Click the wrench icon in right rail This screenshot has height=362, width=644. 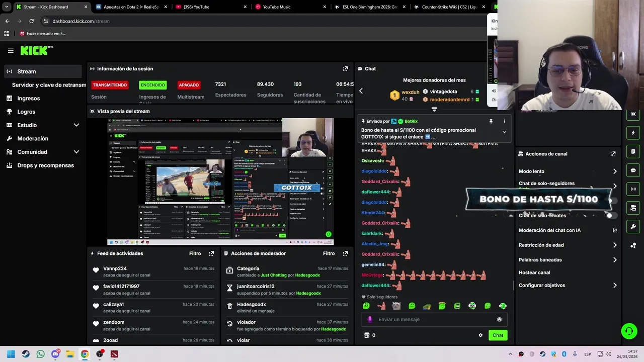(633, 227)
